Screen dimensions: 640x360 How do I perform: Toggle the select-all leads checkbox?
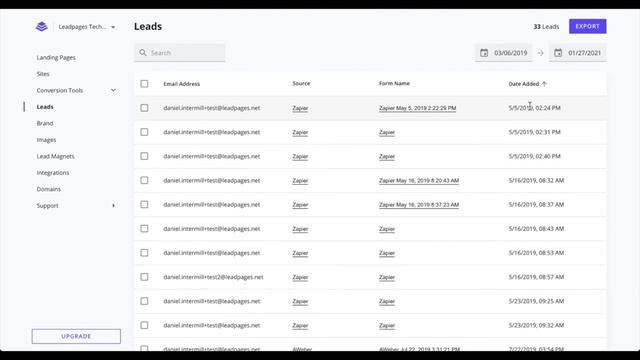(144, 84)
